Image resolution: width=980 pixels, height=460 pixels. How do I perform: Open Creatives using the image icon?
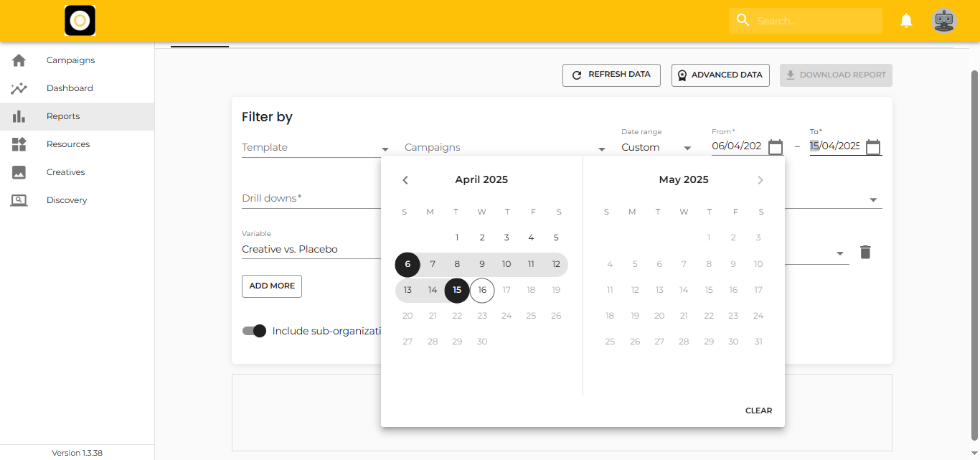pyautogui.click(x=19, y=172)
